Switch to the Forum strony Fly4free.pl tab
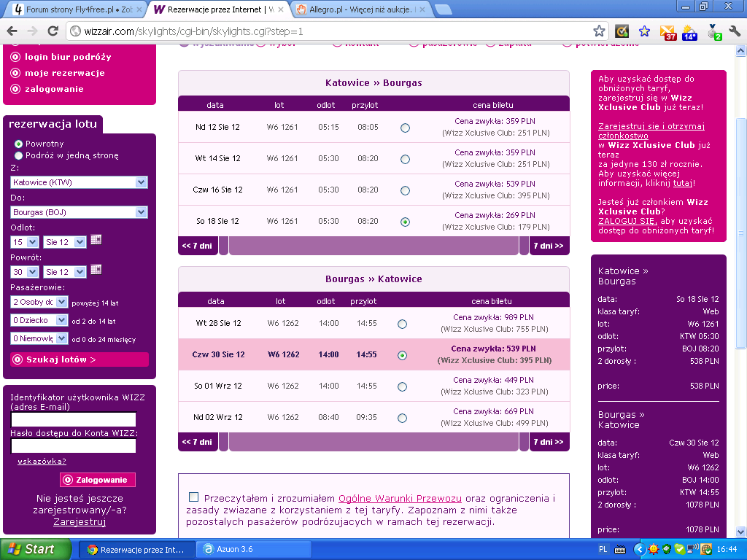The width and height of the screenshot is (747, 560). point(76,9)
